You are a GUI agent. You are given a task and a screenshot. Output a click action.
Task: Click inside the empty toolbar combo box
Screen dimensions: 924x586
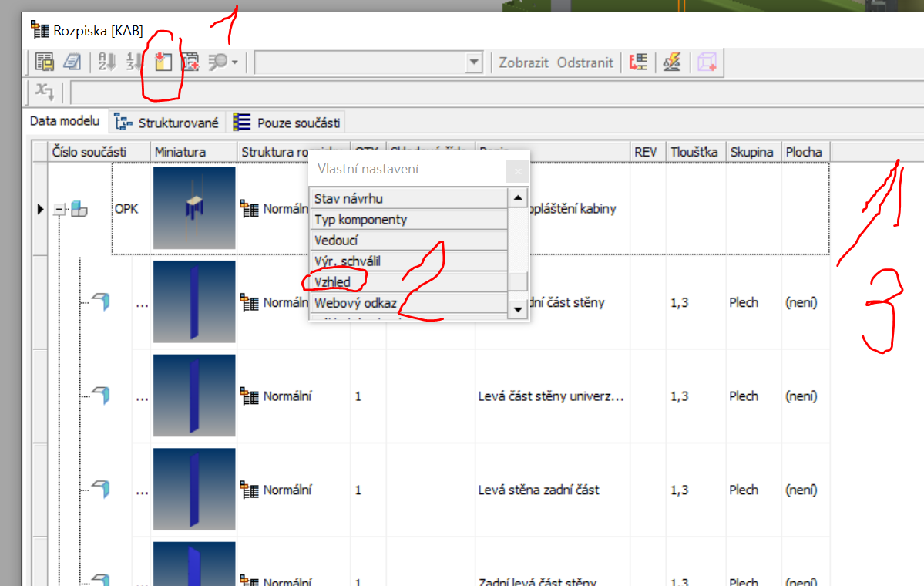(x=361, y=62)
